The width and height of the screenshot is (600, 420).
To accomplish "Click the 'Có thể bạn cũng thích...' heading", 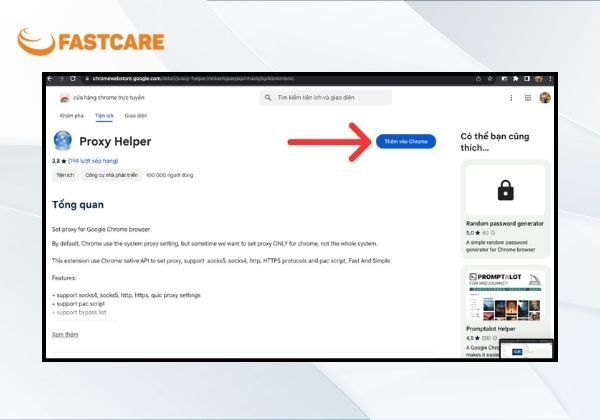I will coord(495,142).
